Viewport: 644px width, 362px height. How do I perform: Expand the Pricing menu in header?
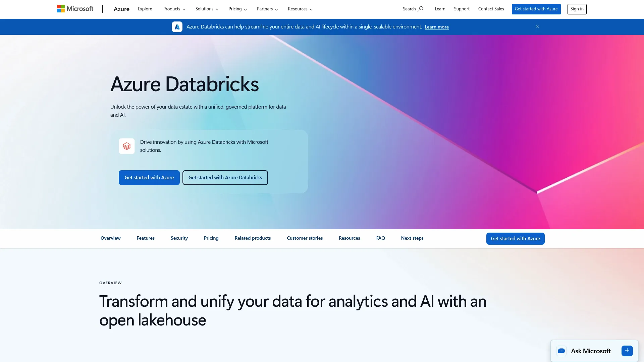[x=237, y=9]
